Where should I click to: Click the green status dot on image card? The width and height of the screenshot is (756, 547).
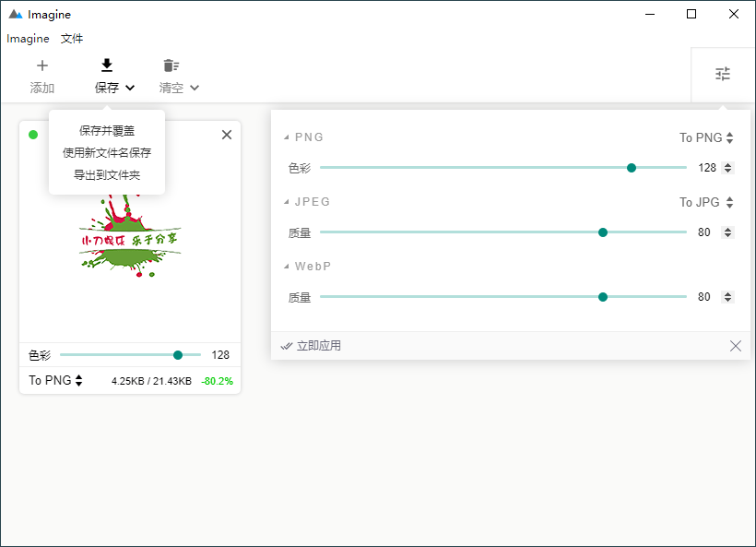[32, 134]
